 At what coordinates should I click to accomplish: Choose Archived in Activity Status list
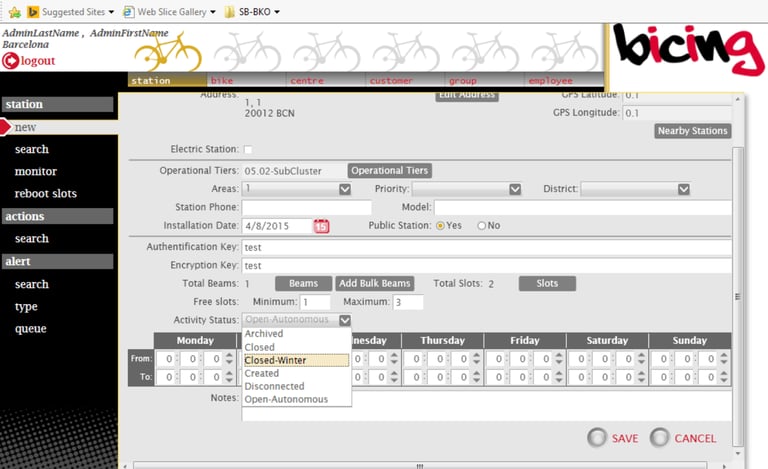[296, 333]
